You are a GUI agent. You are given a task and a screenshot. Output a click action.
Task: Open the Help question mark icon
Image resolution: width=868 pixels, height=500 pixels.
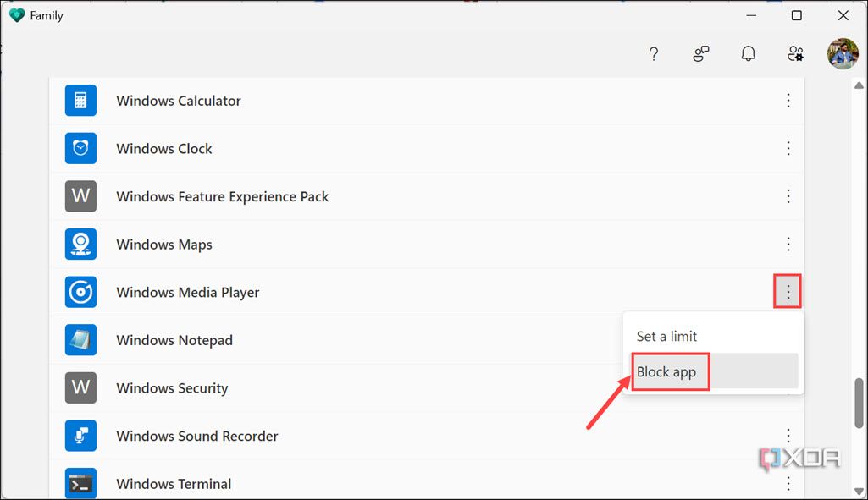[654, 53]
